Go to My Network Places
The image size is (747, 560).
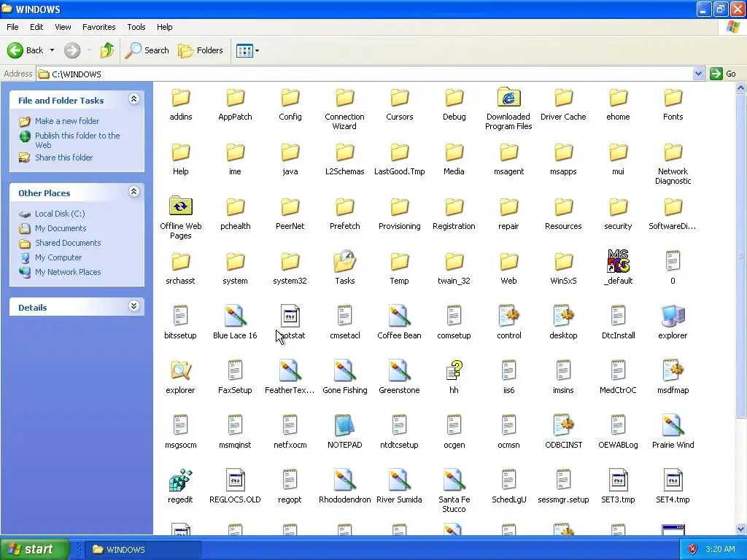(x=68, y=273)
